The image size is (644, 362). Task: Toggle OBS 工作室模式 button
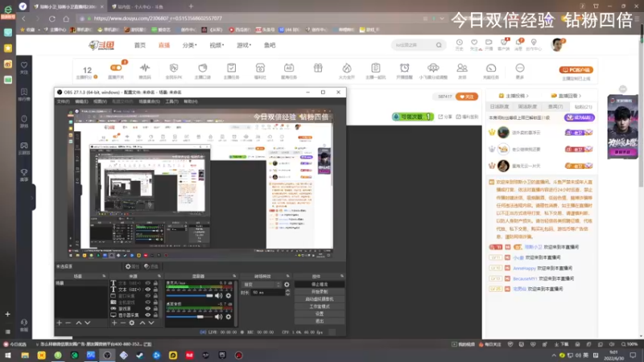pos(320,306)
